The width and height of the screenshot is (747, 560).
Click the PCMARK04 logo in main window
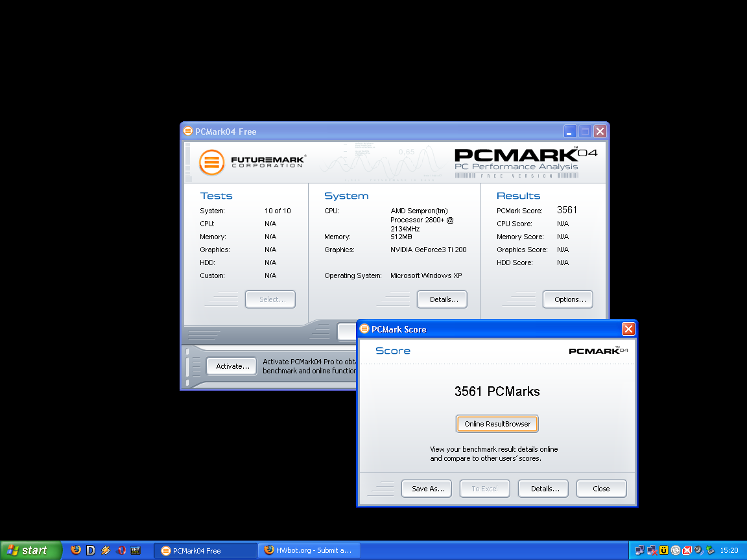click(525, 163)
